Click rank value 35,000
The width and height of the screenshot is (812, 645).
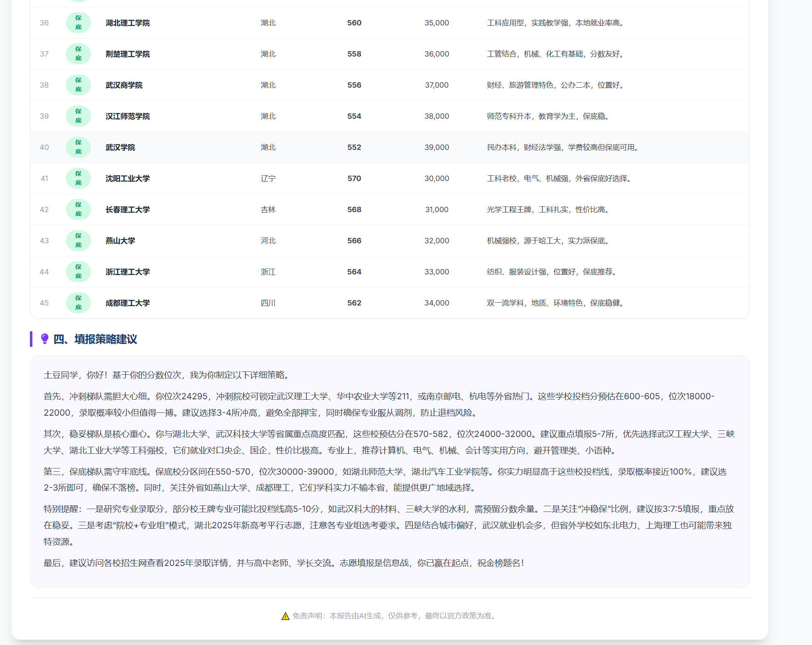(x=437, y=23)
